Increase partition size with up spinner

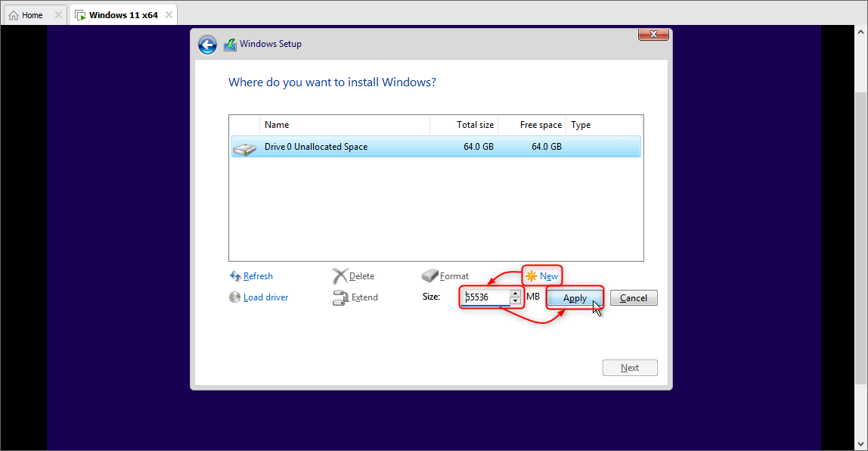(516, 293)
